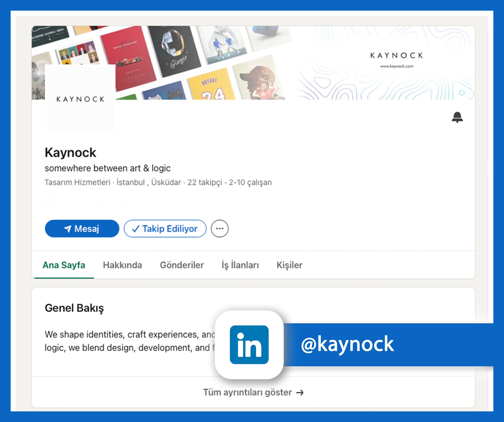Click the 2-10 çalışan employees link
Image resolution: width=504 pixels, height=422 pixels.
coord(250,183)
